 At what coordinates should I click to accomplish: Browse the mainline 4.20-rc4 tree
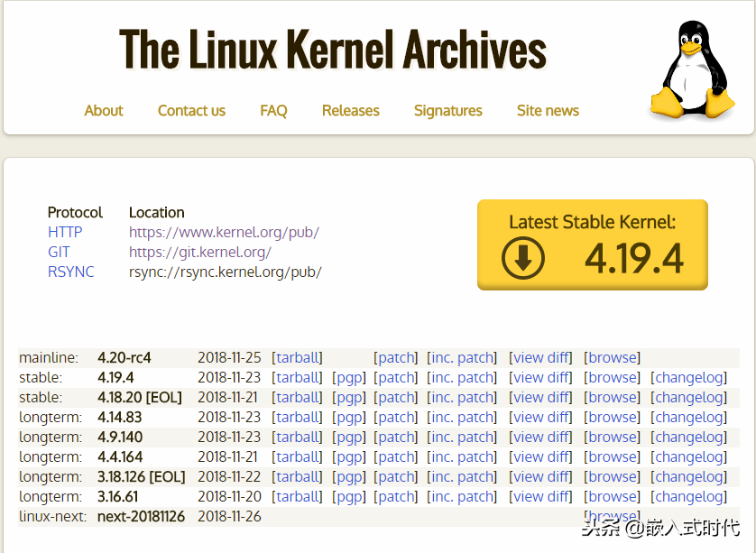pos(612,358)
